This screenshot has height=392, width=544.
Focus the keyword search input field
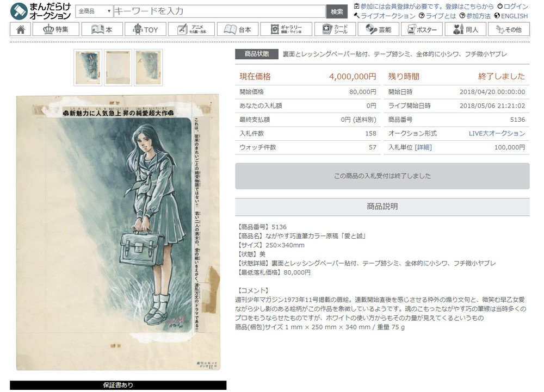point(219,11)
